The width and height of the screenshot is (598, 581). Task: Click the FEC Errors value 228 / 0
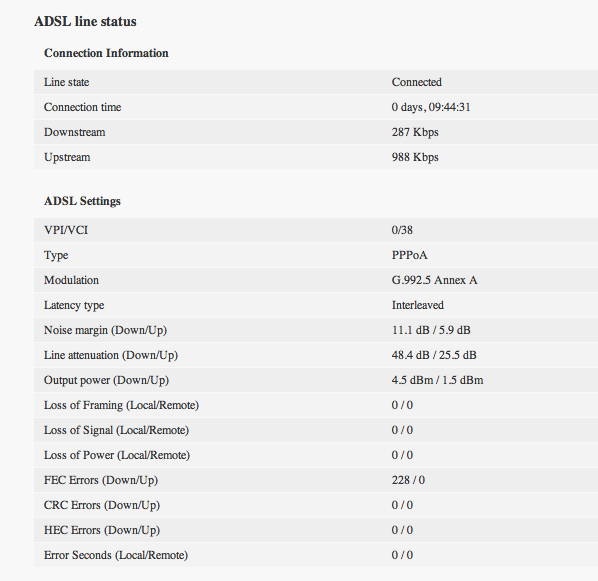(x=408, y=480)
